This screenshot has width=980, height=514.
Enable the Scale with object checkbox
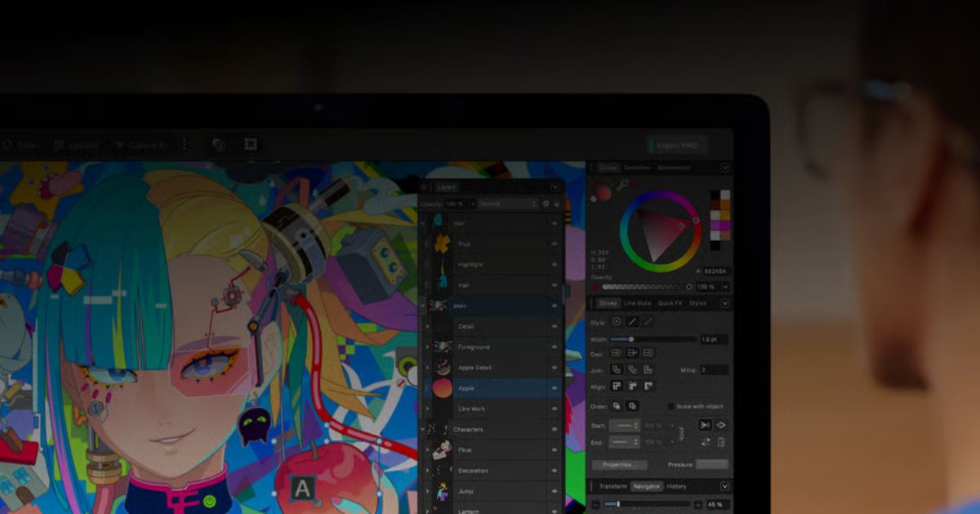pos(671,406)
